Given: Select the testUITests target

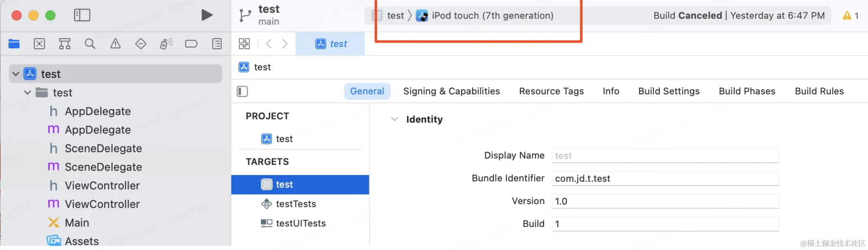Looking at the screenshot, I should 300,223.
